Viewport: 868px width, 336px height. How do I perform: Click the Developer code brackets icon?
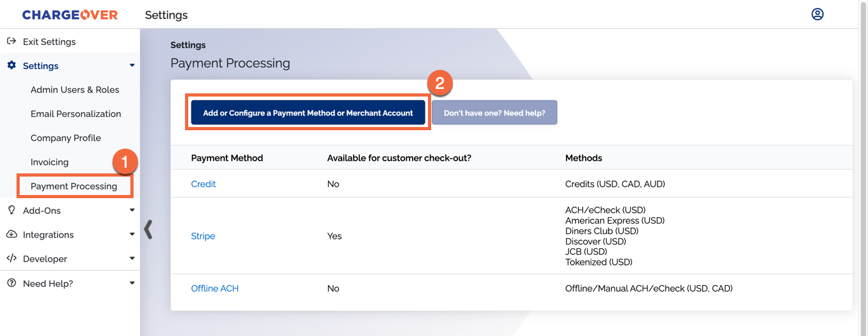tap(11, 259)
